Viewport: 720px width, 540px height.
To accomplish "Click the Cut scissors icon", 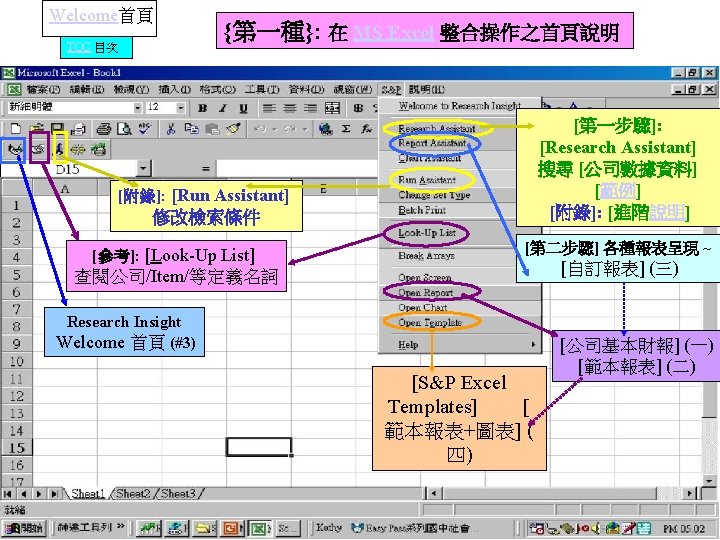I will (x=171, y=129).
